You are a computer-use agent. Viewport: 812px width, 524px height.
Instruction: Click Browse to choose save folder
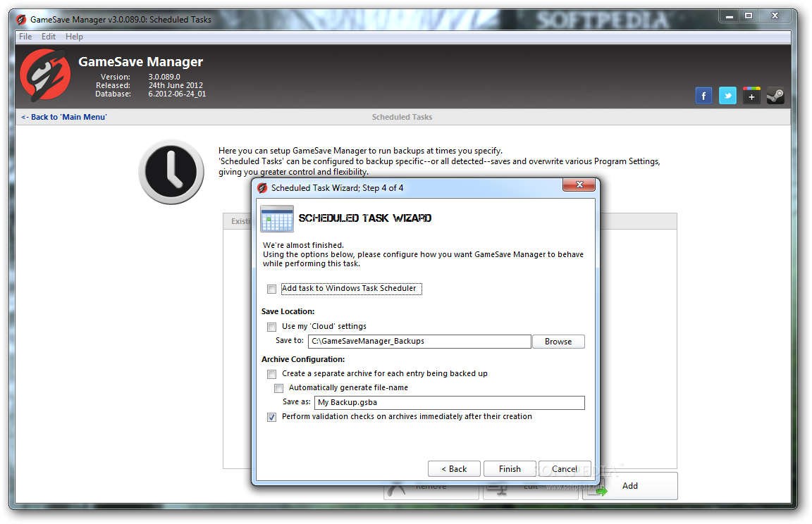[x=558, y=342]
